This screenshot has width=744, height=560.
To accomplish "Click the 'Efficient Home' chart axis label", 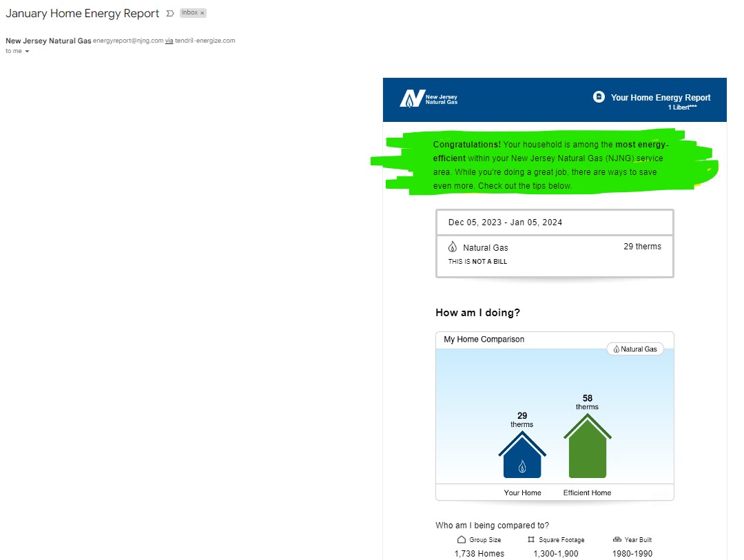I will tap(587, 492).
